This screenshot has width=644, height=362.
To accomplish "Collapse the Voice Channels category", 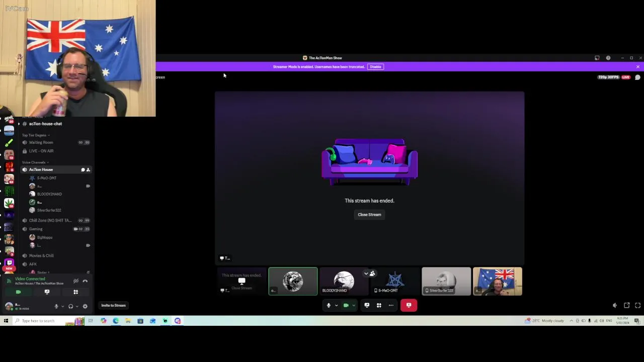I will (x=34, y=162).
